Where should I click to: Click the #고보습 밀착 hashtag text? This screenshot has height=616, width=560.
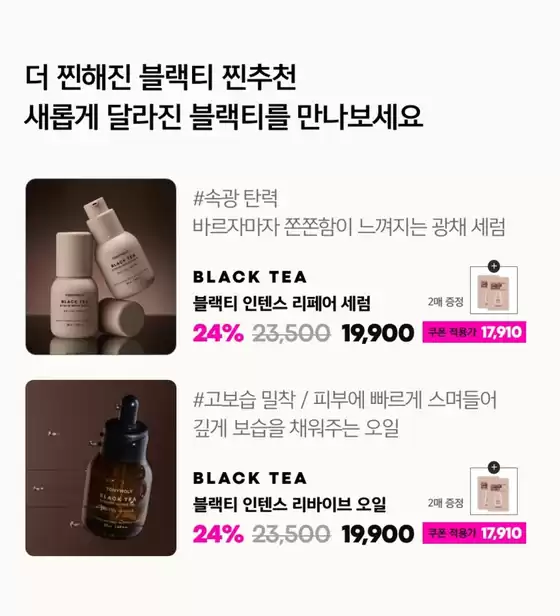(244, 400)
